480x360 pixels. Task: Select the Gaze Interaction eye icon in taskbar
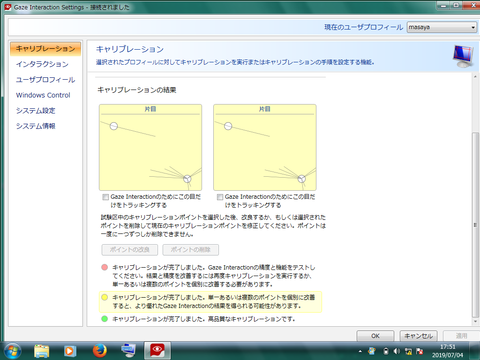coord(157,350)
